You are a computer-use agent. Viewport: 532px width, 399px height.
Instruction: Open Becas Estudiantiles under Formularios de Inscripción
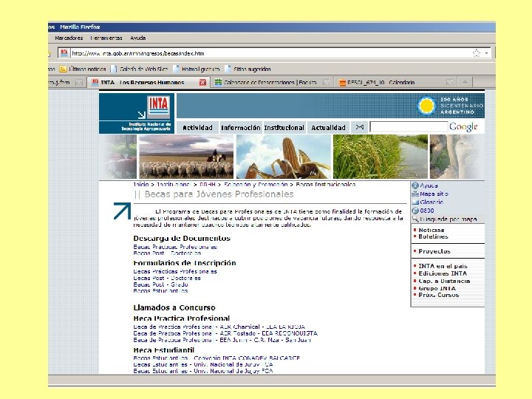pos(160,291)
